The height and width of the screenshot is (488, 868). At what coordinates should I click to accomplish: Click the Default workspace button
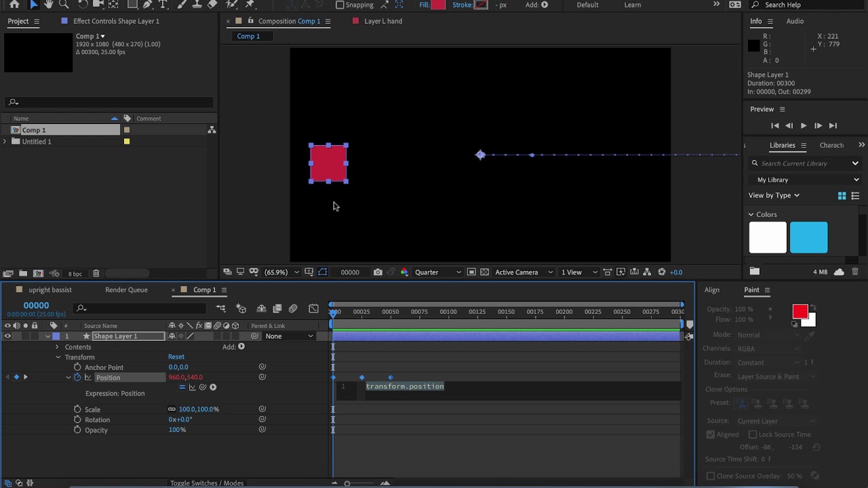coord(587,5)
